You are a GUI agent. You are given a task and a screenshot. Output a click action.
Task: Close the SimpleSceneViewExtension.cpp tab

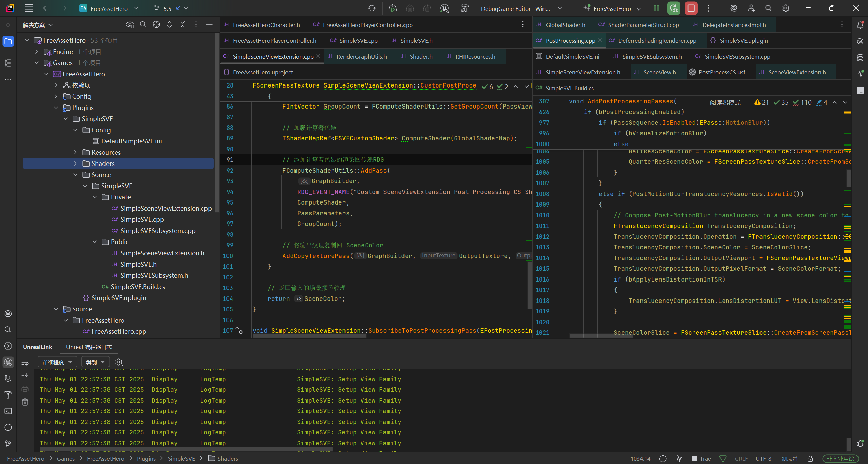click(318, 56)
